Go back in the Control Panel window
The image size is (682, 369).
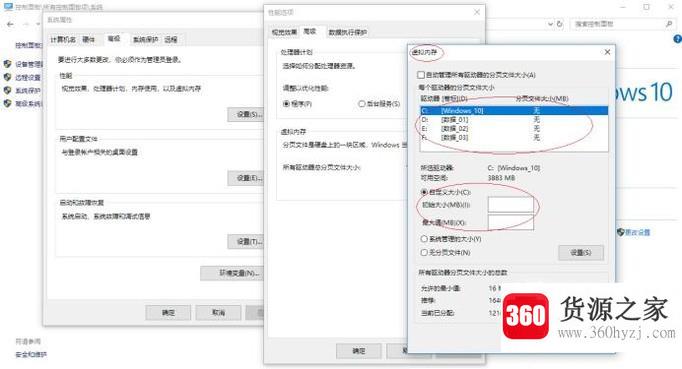point(10,24)
